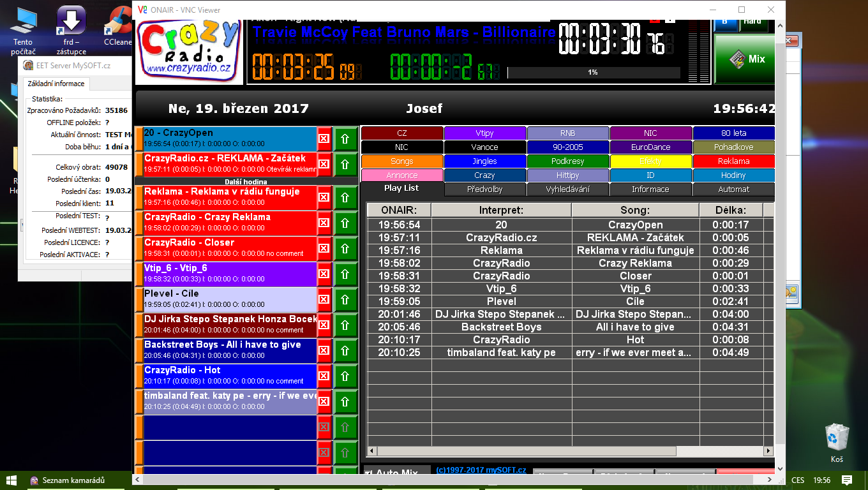
Task: Move timbaland feat. katy perry up
Action: [x=345, y=402]
